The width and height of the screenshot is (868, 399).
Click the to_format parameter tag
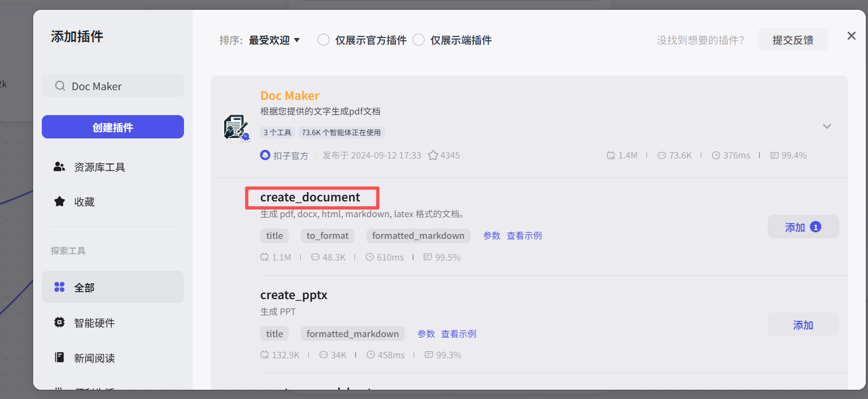point(327,236)
